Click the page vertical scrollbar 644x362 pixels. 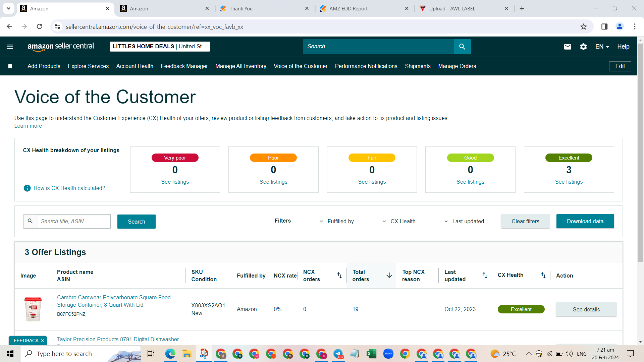(x=640, y=153)
